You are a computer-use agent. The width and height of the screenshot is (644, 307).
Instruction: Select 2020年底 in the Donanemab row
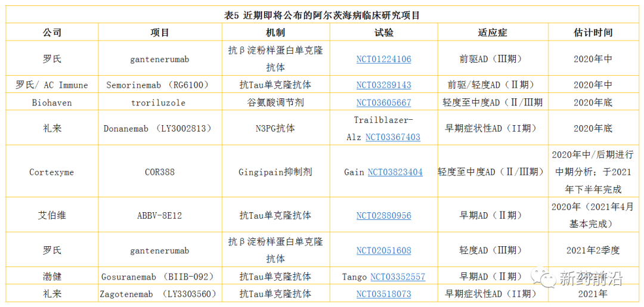[x=593, y=128]
